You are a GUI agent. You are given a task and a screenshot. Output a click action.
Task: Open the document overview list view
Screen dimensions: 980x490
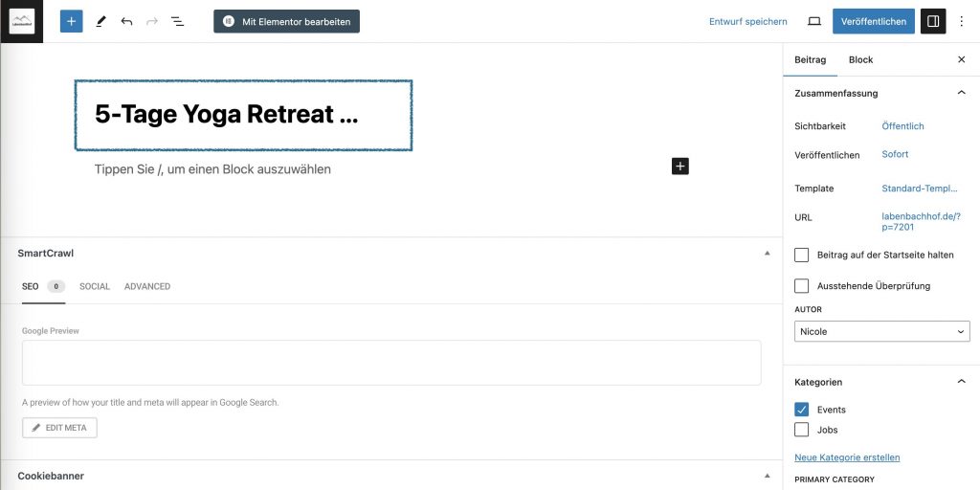tap(177, 21)
